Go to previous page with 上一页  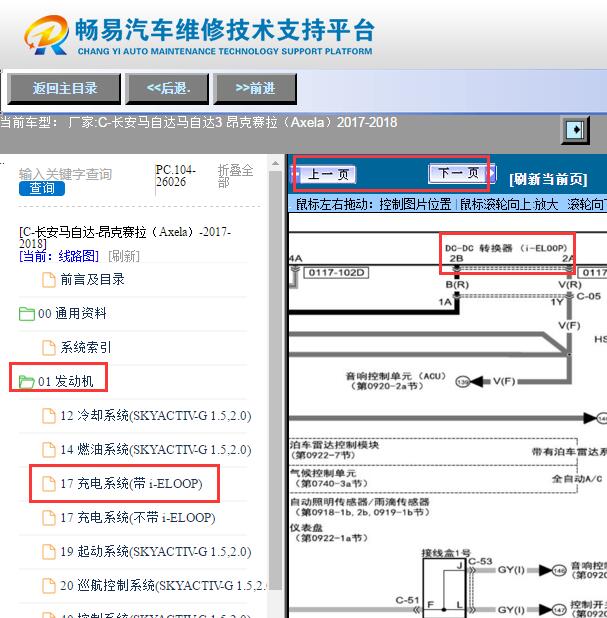point(325,174)
